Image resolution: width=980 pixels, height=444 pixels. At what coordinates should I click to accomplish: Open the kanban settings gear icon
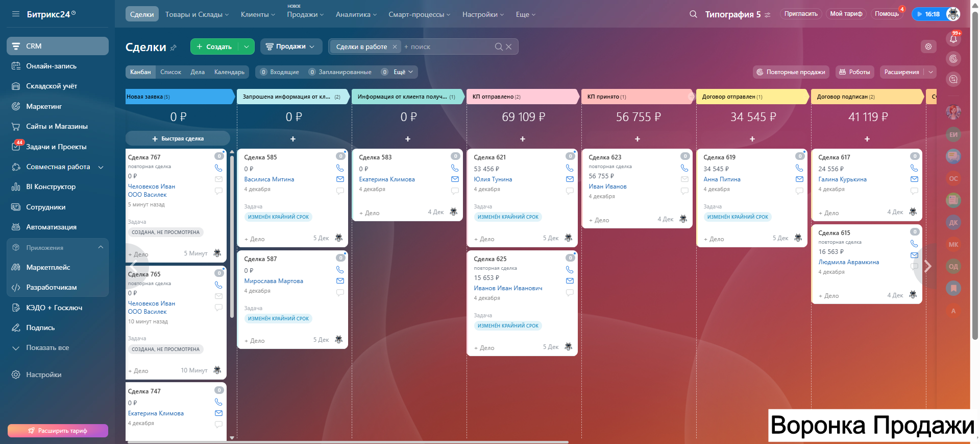(928, 46)
